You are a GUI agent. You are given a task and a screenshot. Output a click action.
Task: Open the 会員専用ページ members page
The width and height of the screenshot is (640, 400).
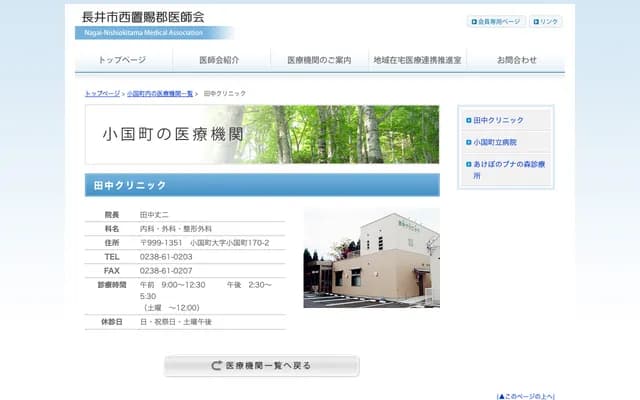tap(496, 21)
